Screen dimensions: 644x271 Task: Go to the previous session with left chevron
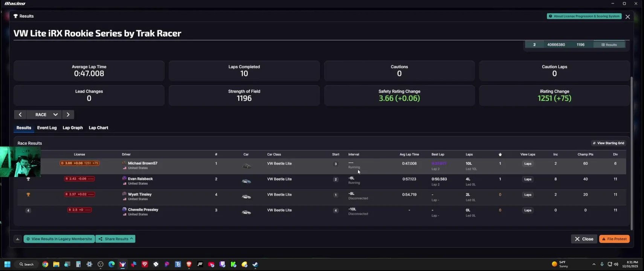[20, 114]
